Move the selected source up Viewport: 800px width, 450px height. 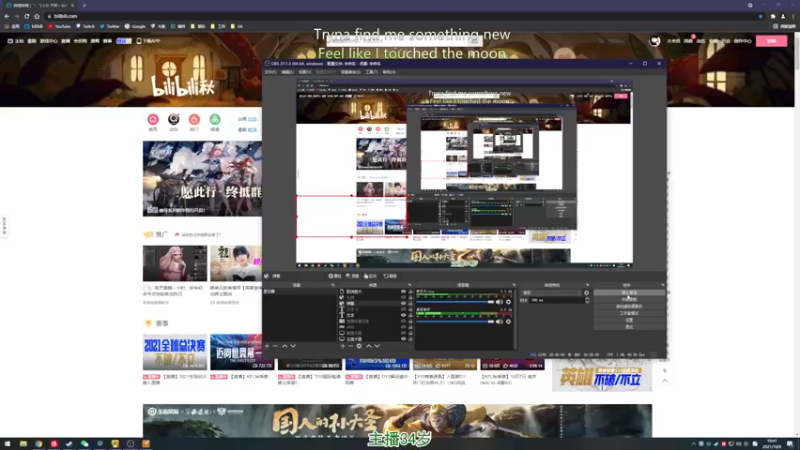tap(369, 346)
